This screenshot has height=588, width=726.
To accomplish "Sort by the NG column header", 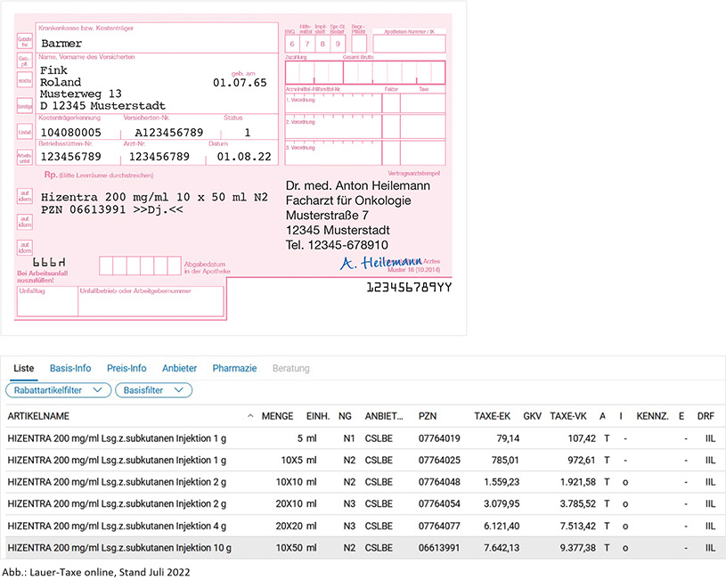I will (345, 416).
